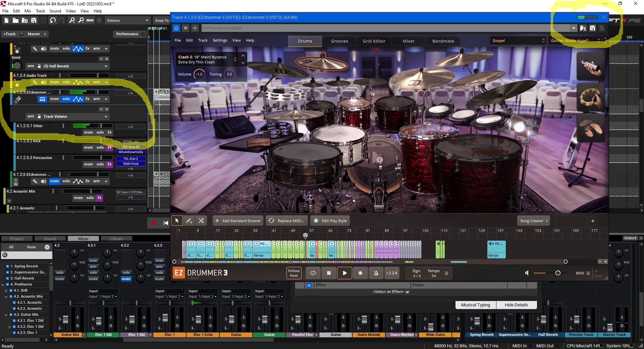The width and height of the screenshot is (644, 349).
Task: Expand the Song Creator panel
Action: click(534, 221)
